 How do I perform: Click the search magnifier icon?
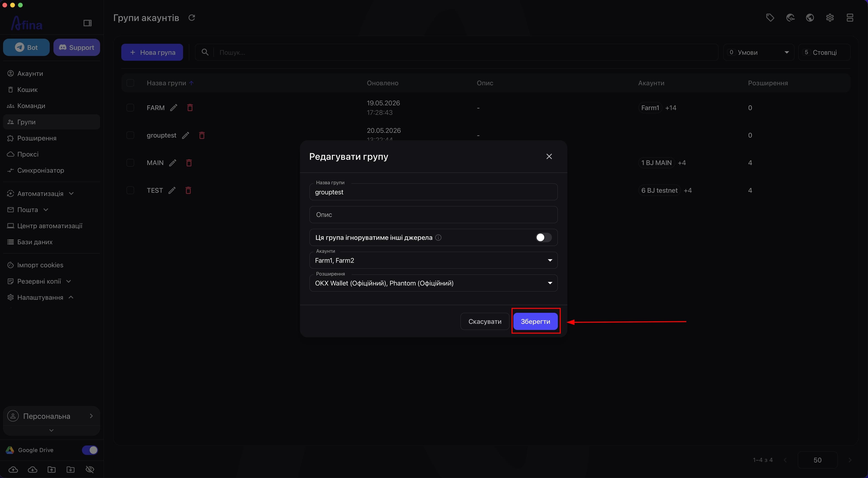tap(205, 52)
